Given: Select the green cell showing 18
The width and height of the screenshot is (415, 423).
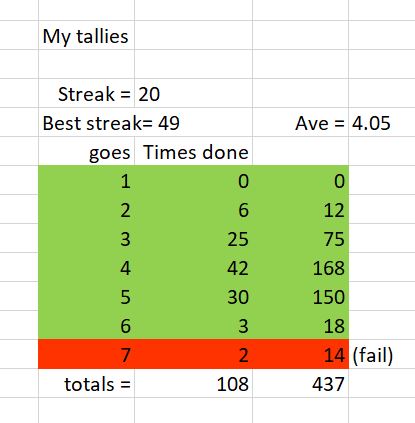Looking at the screenshot, I should 301,325.
